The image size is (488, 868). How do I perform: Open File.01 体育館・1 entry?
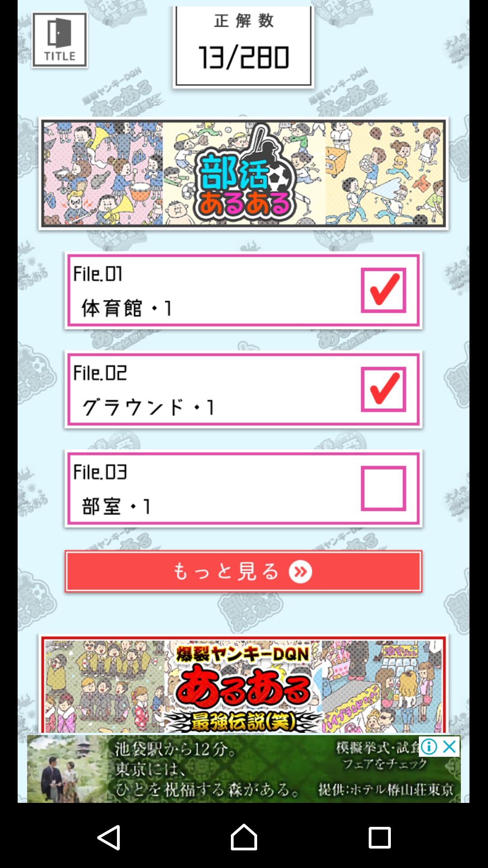[x=244, y=290]
